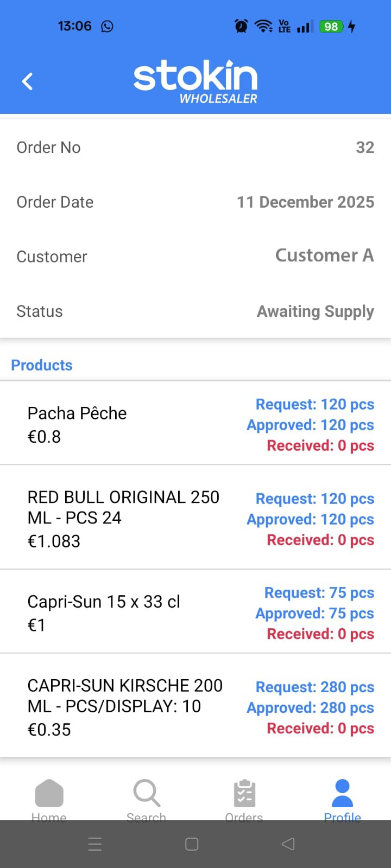The width and height of the screenshot is (391, 868).
Task: Tap the back arrow in header
Action: 28,81
